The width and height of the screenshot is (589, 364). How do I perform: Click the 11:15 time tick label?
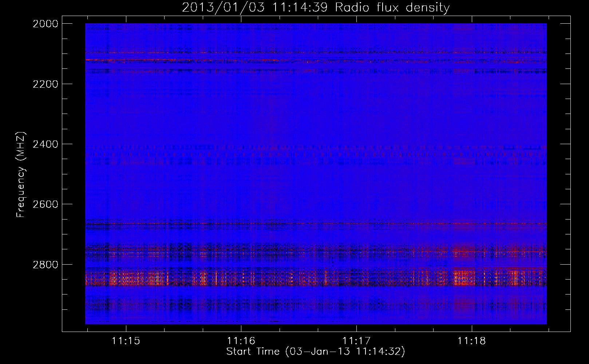coord(126,341)
